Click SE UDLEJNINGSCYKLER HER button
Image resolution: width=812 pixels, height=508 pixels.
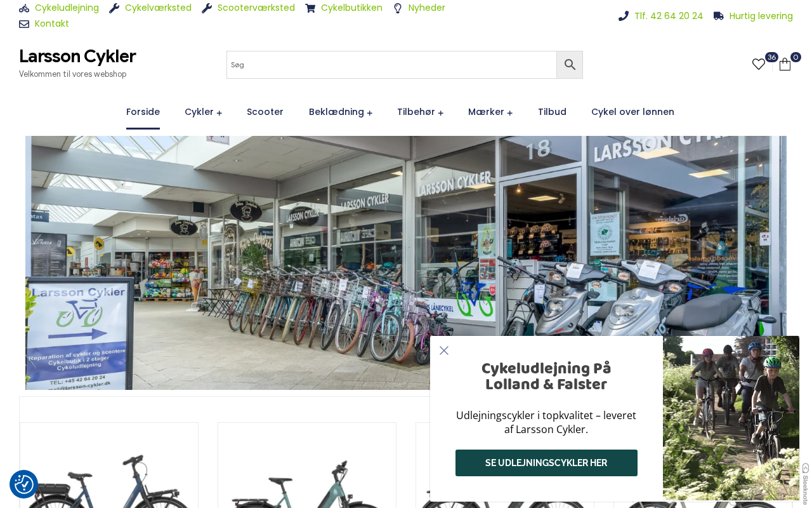(546, 463)
